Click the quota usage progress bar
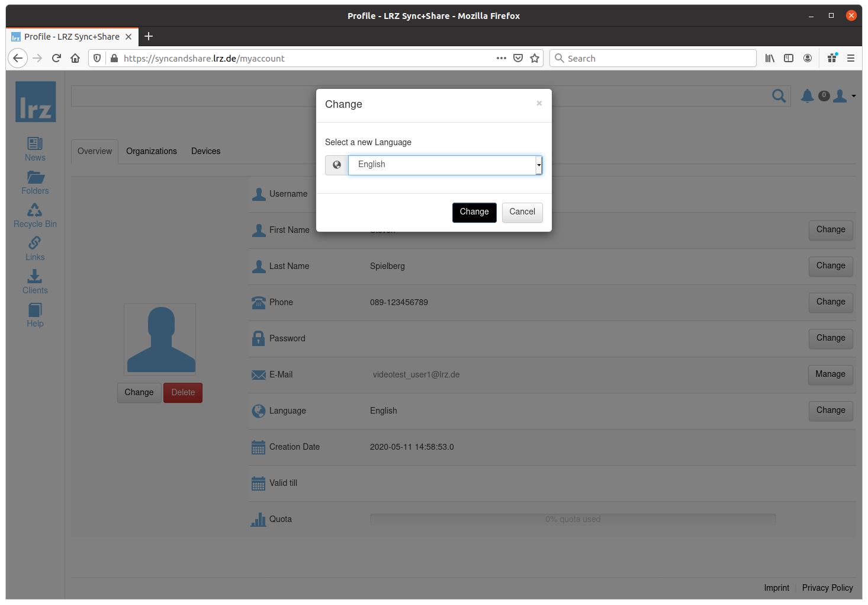Image resolution: width=868 pixels, height=605 pixels. pos(573,519)
